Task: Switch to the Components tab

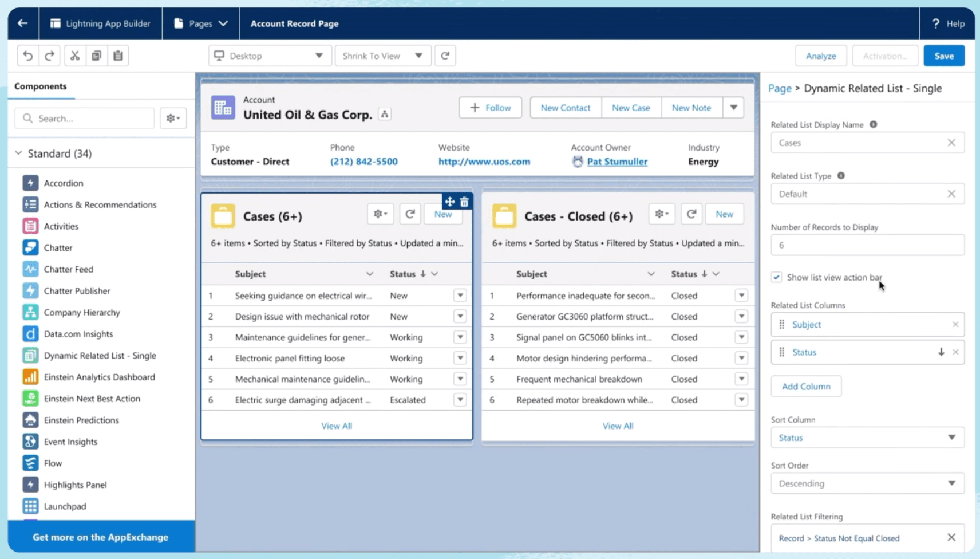Action: coord(41,86)
